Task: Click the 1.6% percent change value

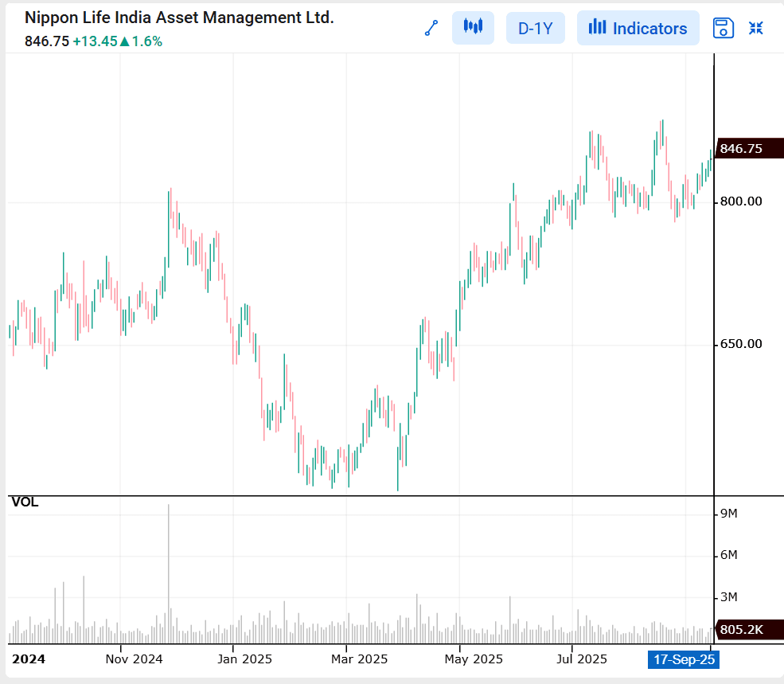Action: pyautogui.click(x=147, y=41)
